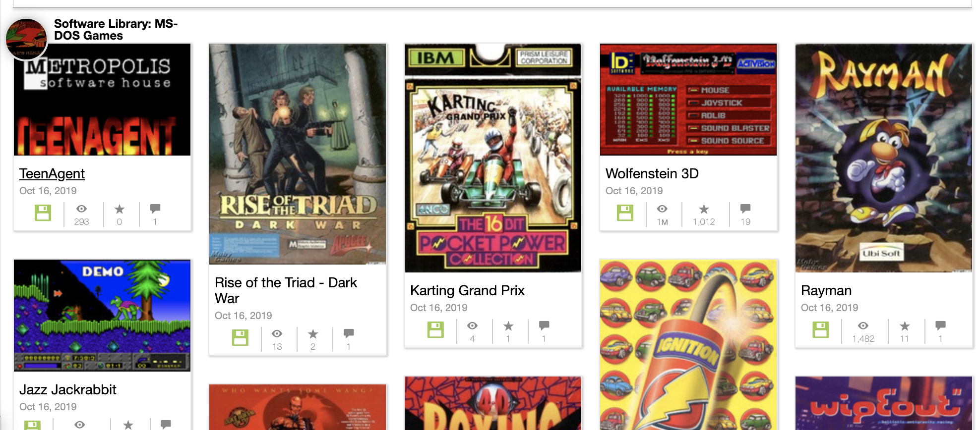Open the Ignition yellow cover thumbnail

pyautogui.click(x=688, y=344)
